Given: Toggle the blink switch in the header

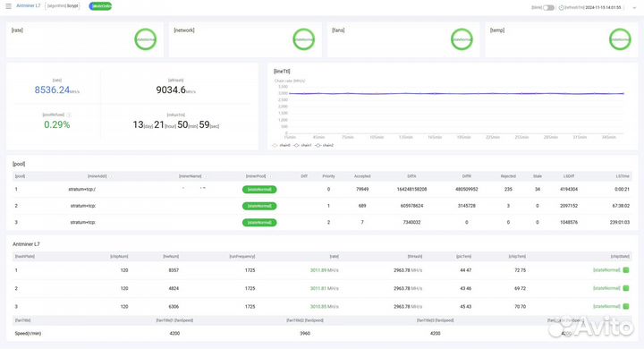Looking at the screenshot, I should tap(548, 7).
